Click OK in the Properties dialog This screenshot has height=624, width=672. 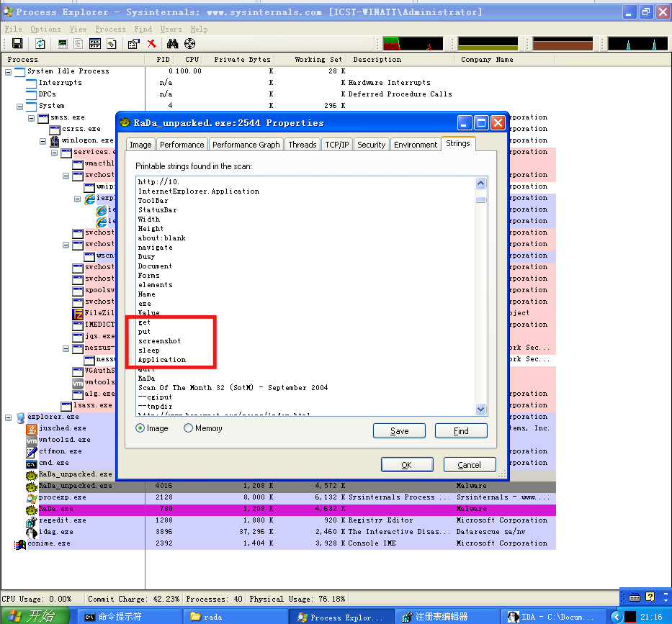pos(407,465)
